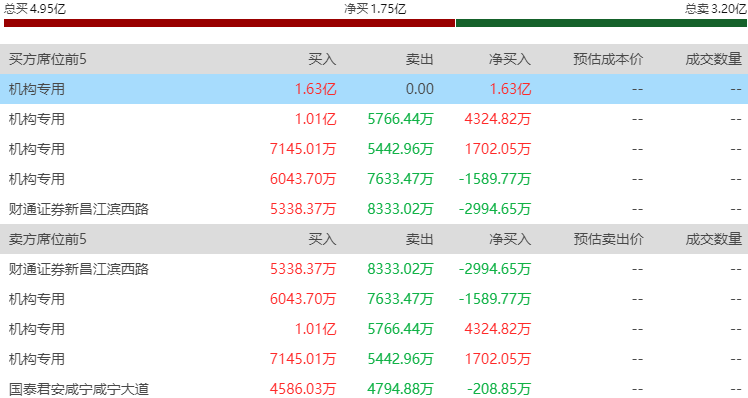Click 4324.82万 net value in 卖方席位前5 table
Image resolution: width=748 pixels, height=398 pixels.
click(498, 329)
